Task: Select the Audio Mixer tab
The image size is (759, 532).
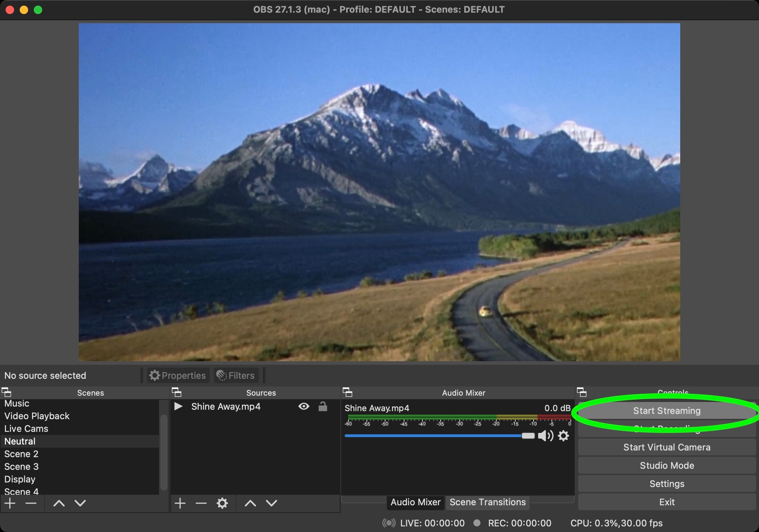Action: coord(415,502)
